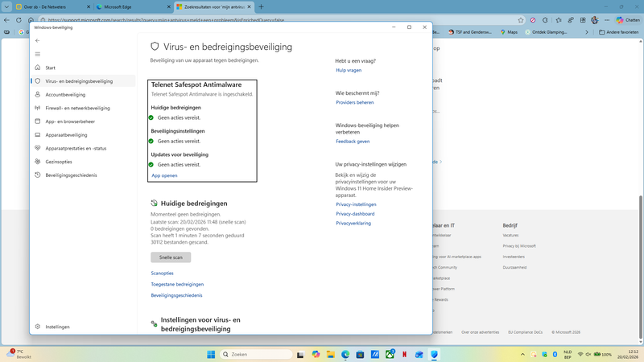Click 'Privacy bij Microsoft' footer link in Edge
This screenshot has width=644, height=362.
(519, 246)
